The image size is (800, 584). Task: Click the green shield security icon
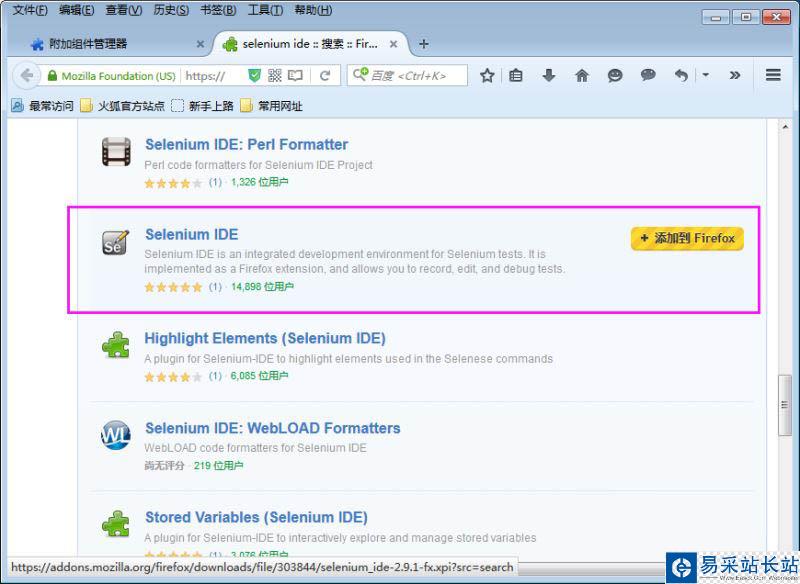click(254, 75)
